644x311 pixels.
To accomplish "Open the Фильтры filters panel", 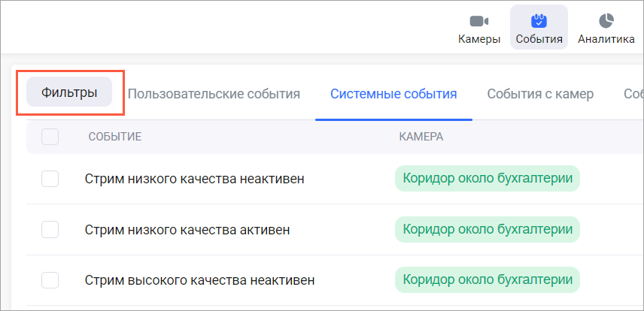I will click(69, 92).
